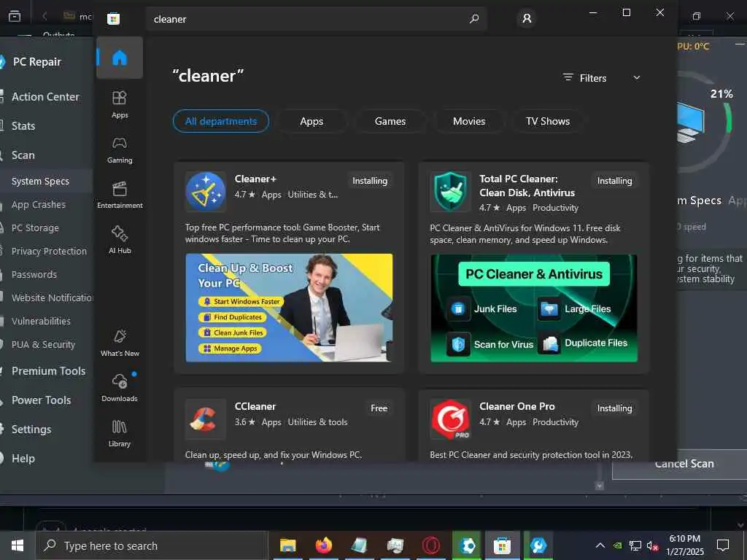Open the Cleaner+ promo banner image
Viewport: 747px width, 560px height.
289,308
